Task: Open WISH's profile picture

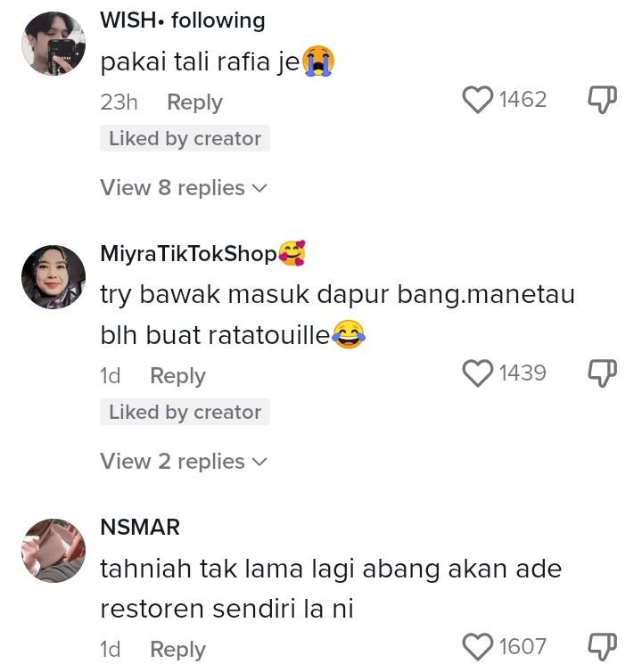Action: [x=53, y=44]
